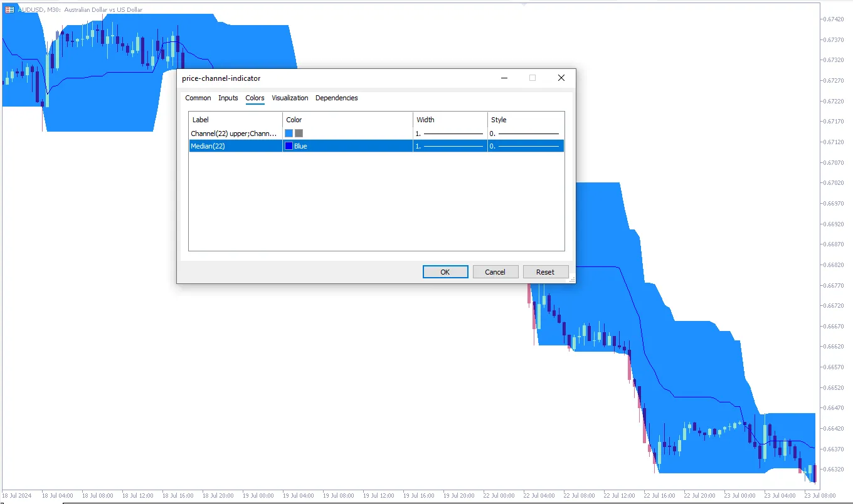Viewport: 853px width, 504px height.
Task: Open the Style dropdown for Median(22)
Action: click(526, 146)
